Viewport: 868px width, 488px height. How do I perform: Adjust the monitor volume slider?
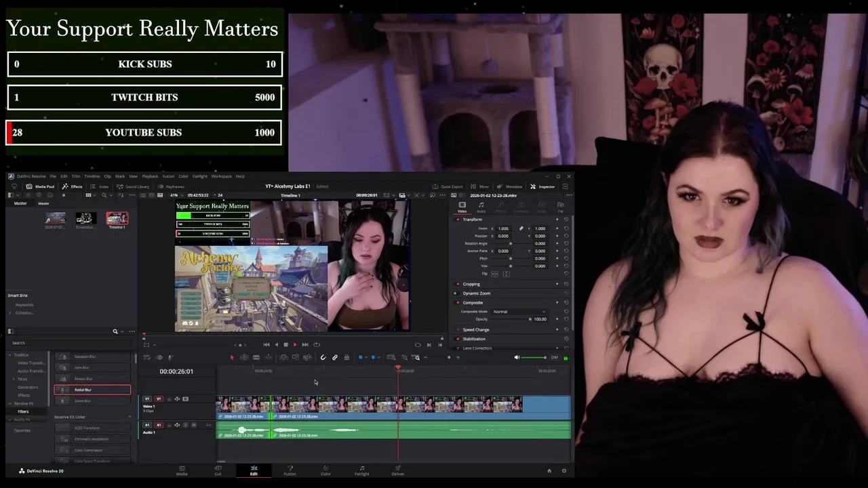tap(534, 357)
